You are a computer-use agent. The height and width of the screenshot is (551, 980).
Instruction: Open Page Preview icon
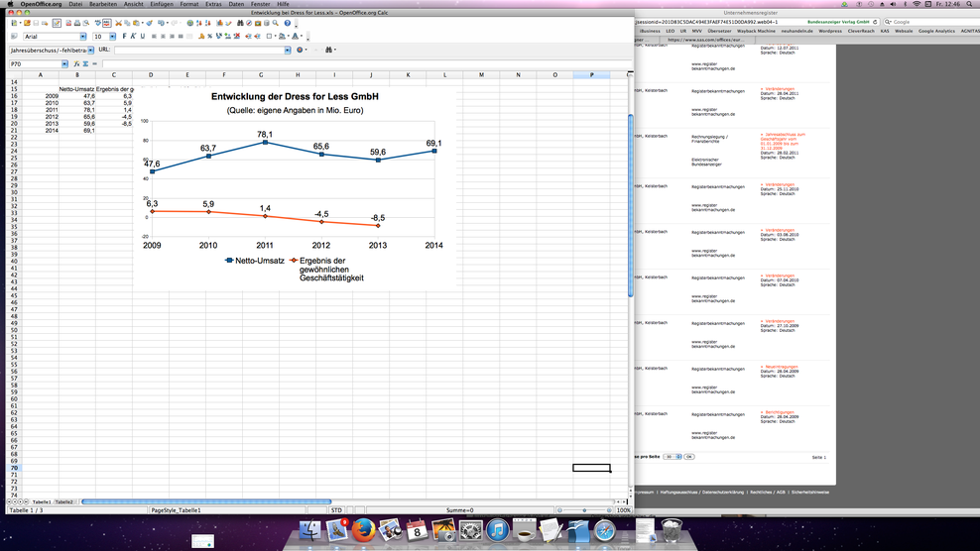click(x=85, y=23)
